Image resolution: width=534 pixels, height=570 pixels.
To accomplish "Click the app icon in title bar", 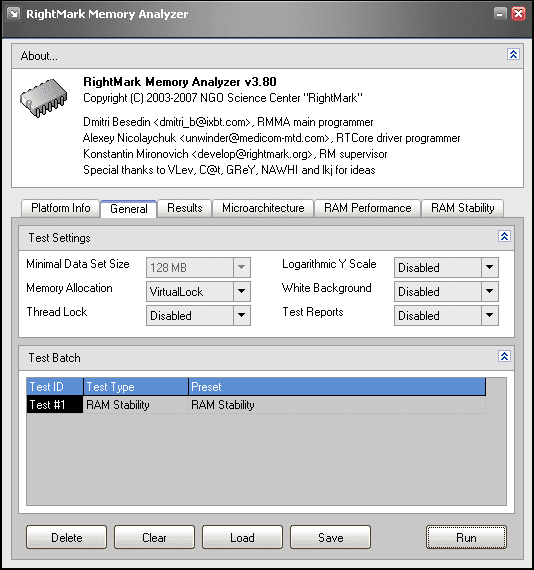I will [x=14, y=14].
